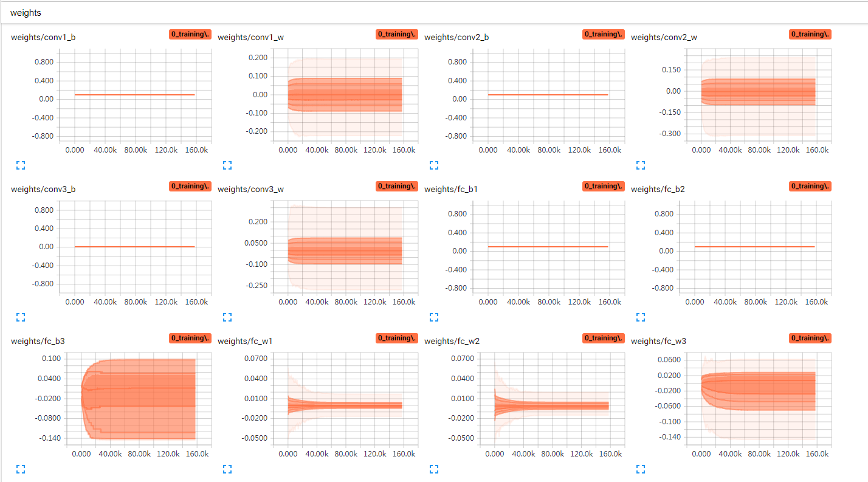Select the weights/fc_b3 chart title
The image size is (868, 482).
click(x=38, y=342)
